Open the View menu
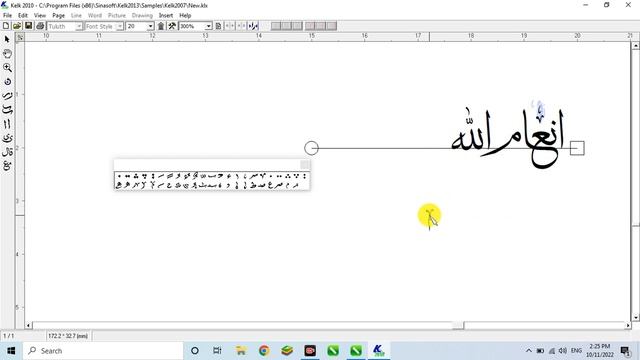This screenshot has height=360, width=640. click(40, 16)
